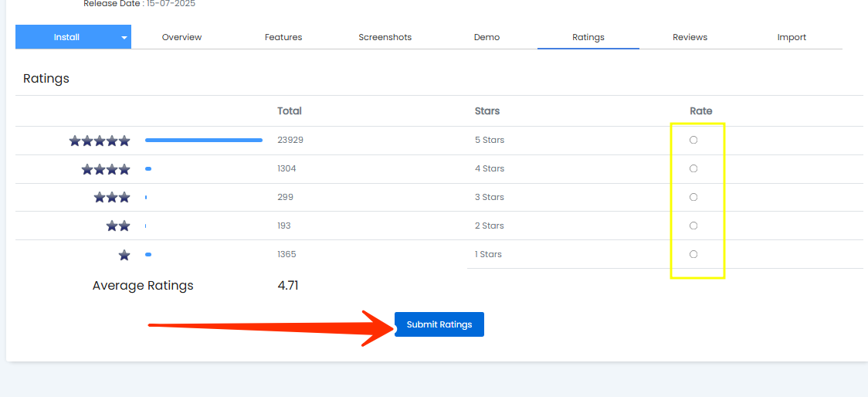Click the Submit Ratings button
The width and height of the screenshot is (868, 397).
[439, 324]
